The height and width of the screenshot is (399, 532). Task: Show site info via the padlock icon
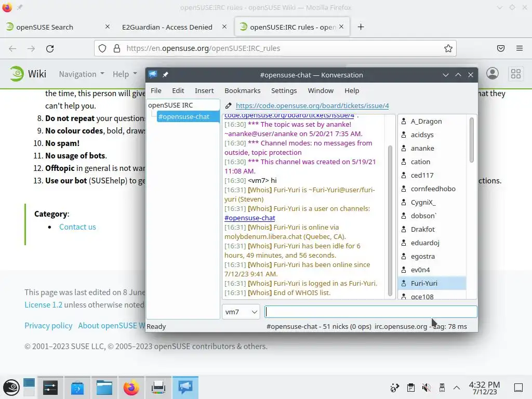click(x=117, y=48)
